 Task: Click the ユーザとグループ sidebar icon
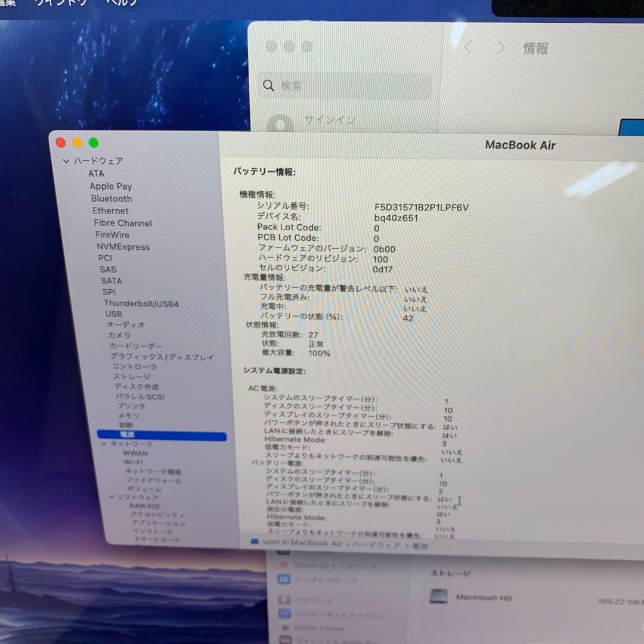tap(284, 580)
